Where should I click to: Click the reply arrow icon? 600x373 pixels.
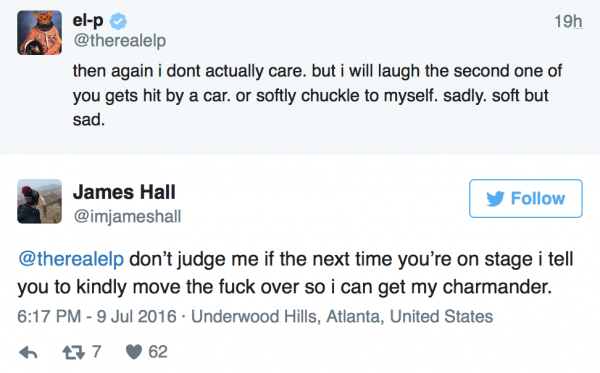(x=28, y=352)
